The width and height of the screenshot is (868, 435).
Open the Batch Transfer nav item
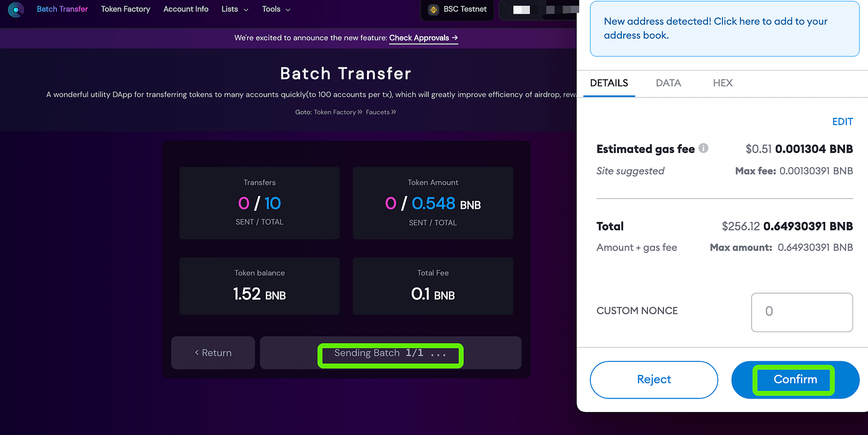(x=62, y=9)
